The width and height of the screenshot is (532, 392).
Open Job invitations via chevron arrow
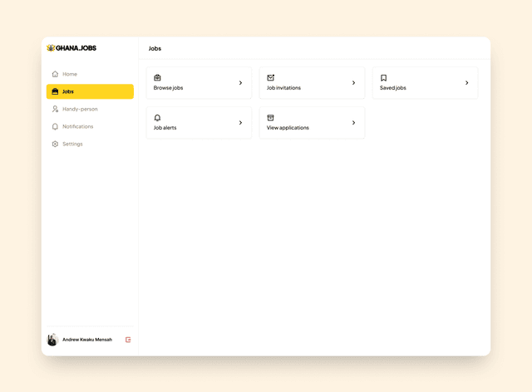coord(353,83)
